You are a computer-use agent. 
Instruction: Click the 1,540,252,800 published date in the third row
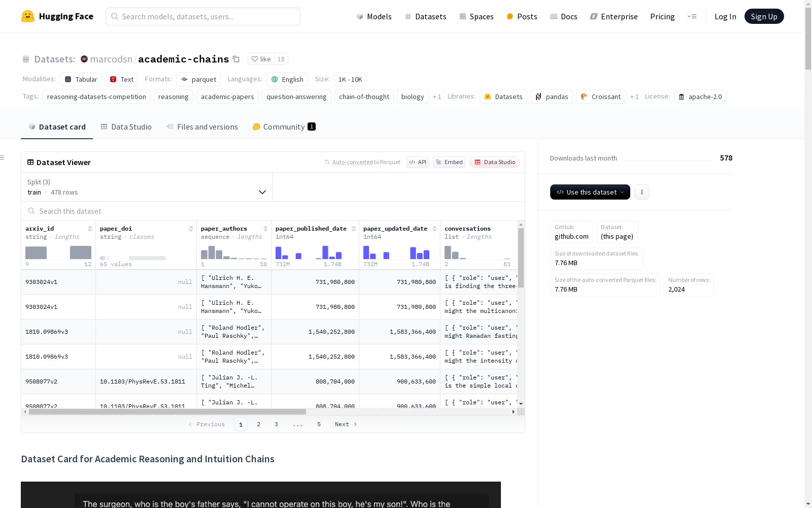(x=315, y=332)
